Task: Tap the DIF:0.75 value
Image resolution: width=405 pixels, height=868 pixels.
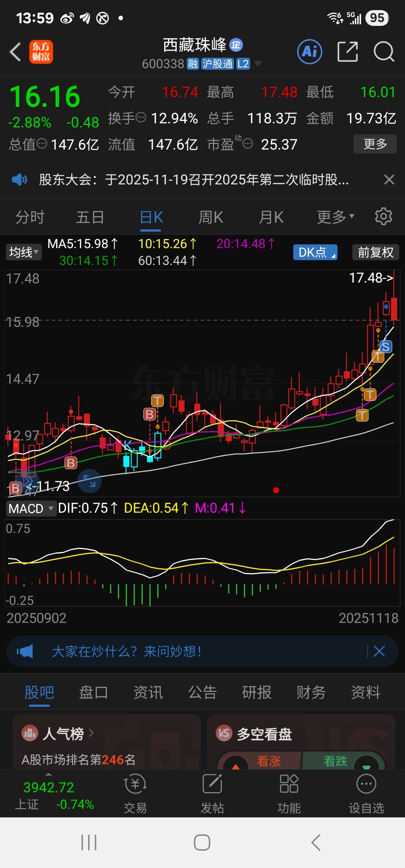Action: point(88,508)
